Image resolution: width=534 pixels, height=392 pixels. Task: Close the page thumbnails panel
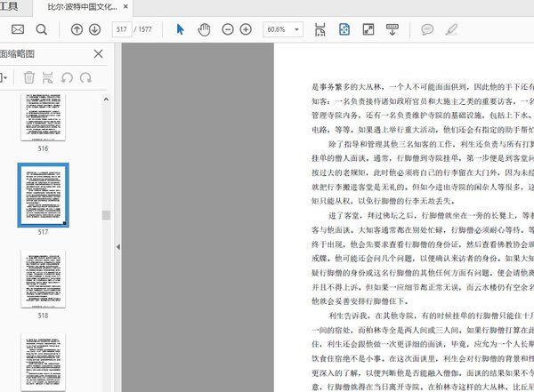coord(98,54)
